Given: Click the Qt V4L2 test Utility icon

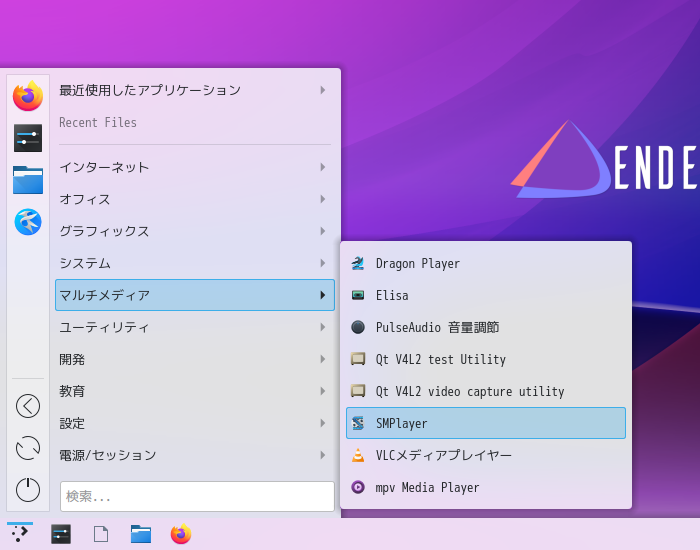Looking at the screenshot, I should pos(358,359).
